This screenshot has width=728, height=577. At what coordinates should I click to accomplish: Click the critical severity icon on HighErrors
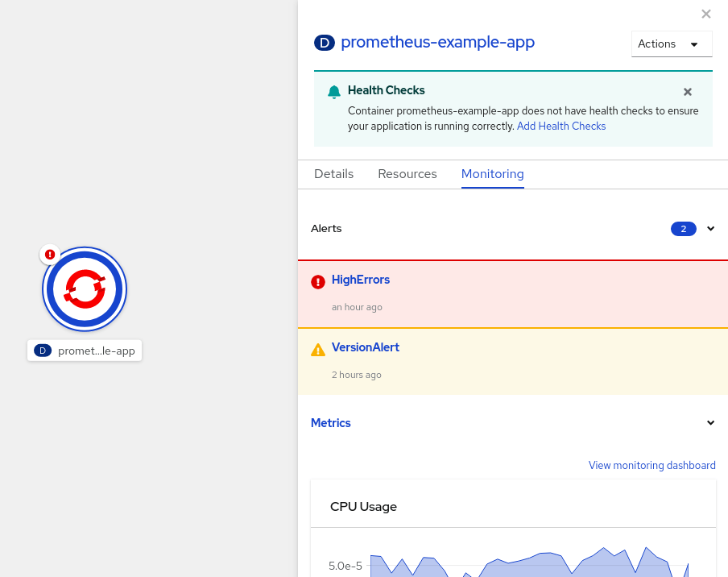[x=317, y=282]
